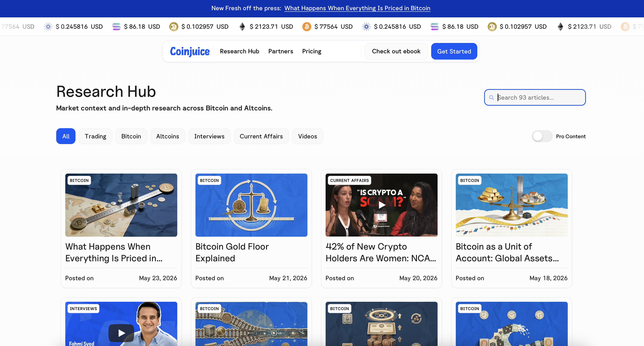Click the vault and banknotes article thumbnail
This screenshot has width=644, height=346.
click(381, 324)
